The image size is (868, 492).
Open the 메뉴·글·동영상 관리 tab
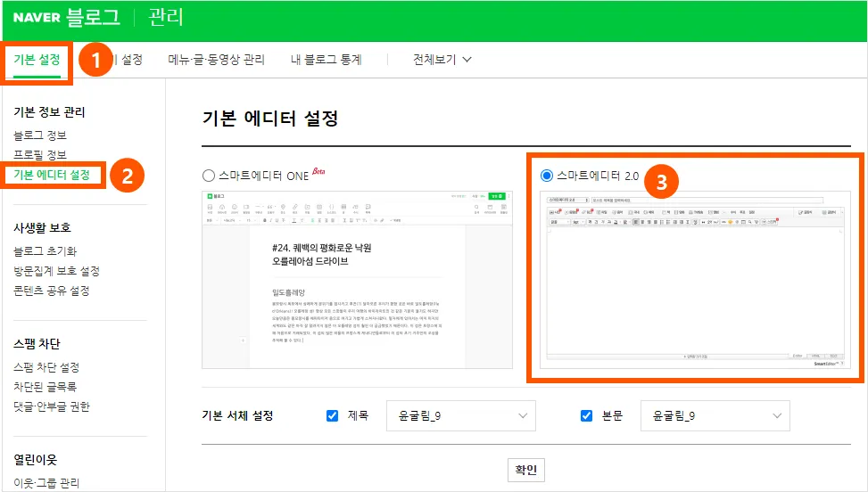(217, 60)
